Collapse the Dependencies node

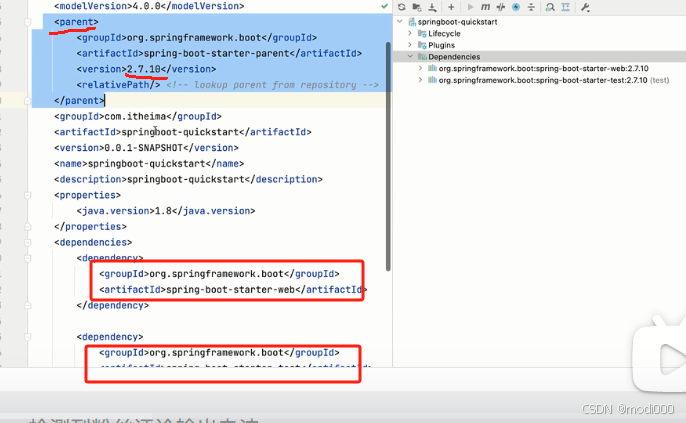point(410,56)
